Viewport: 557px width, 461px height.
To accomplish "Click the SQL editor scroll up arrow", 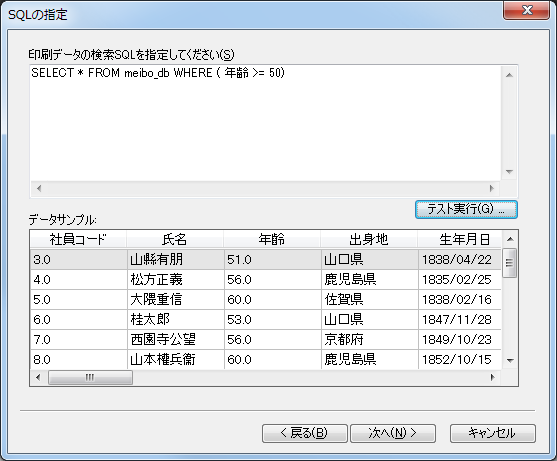I will (x=509, y=75).
